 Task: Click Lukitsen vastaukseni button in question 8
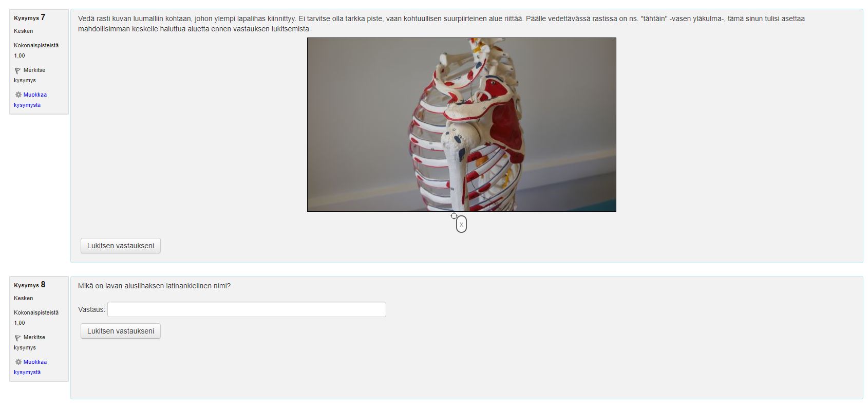coord(121,331)
